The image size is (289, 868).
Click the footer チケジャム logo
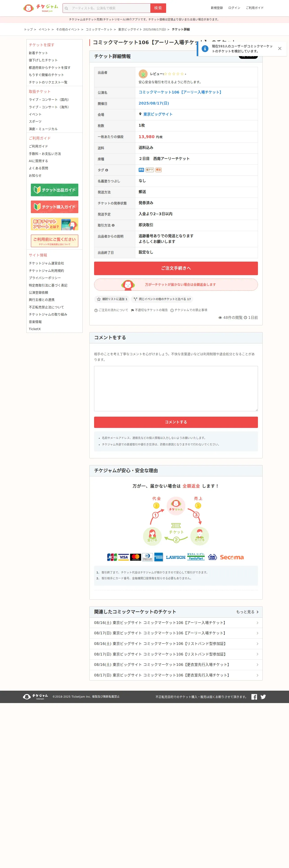point(35,697)
